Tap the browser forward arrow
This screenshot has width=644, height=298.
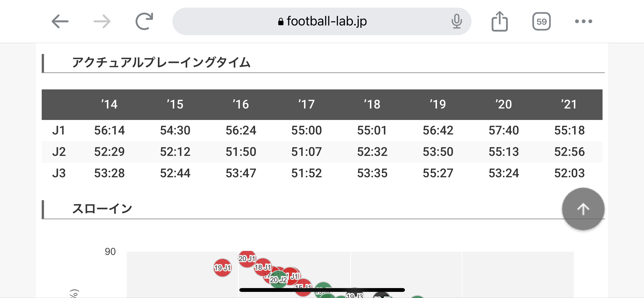point(102,21)
